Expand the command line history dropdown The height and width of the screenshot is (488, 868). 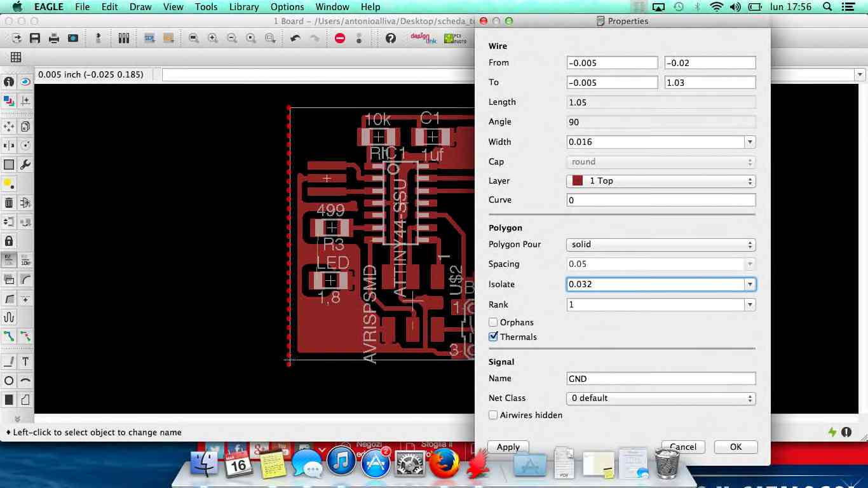(x=860, y=75)
